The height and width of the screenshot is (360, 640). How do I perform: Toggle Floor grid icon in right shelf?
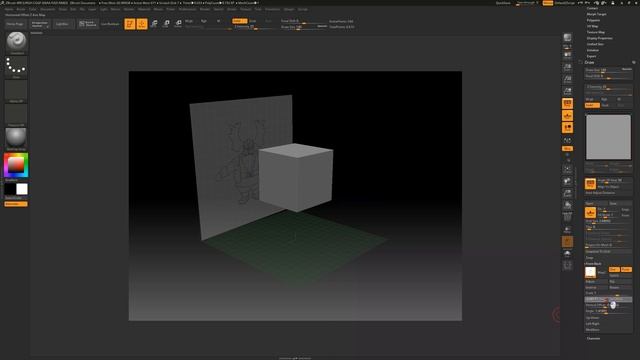click(x=567, y=116)
